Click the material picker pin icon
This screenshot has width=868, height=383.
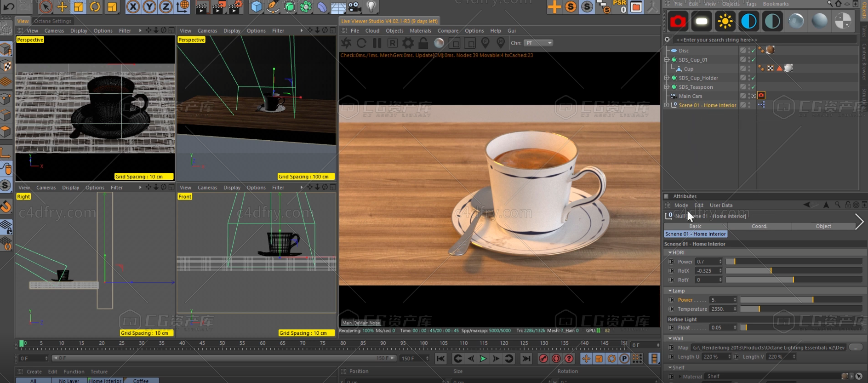(x=501, y=43)
